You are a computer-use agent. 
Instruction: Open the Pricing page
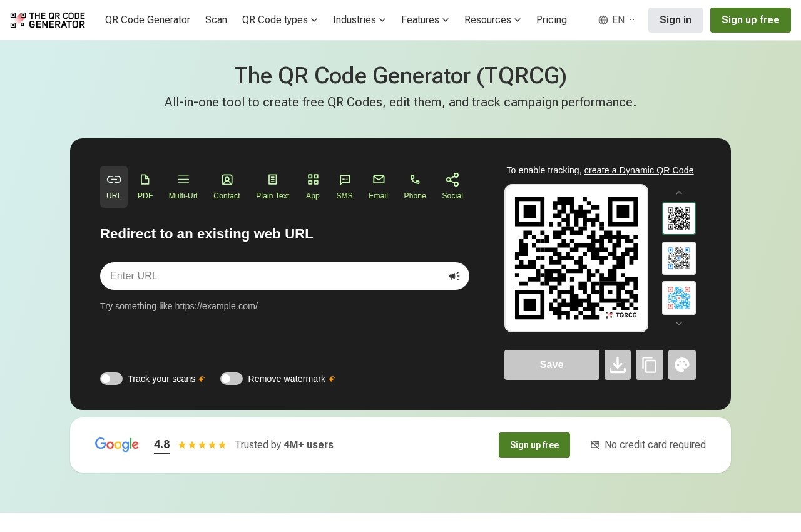(551, 20)
